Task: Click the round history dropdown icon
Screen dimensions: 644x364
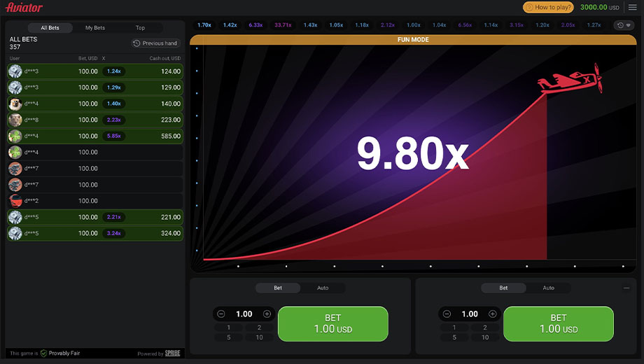Action: [624, 25]
